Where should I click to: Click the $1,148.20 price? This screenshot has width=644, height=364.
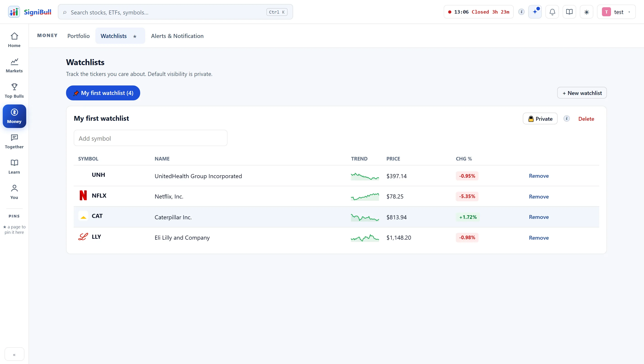pyautogui.click(x=399, y=237)
